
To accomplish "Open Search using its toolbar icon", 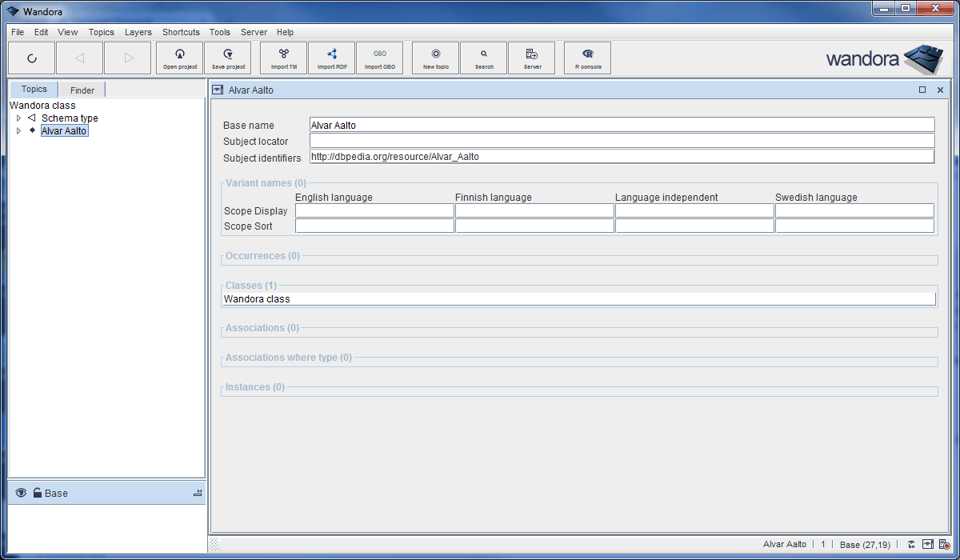I will [482, 57].
